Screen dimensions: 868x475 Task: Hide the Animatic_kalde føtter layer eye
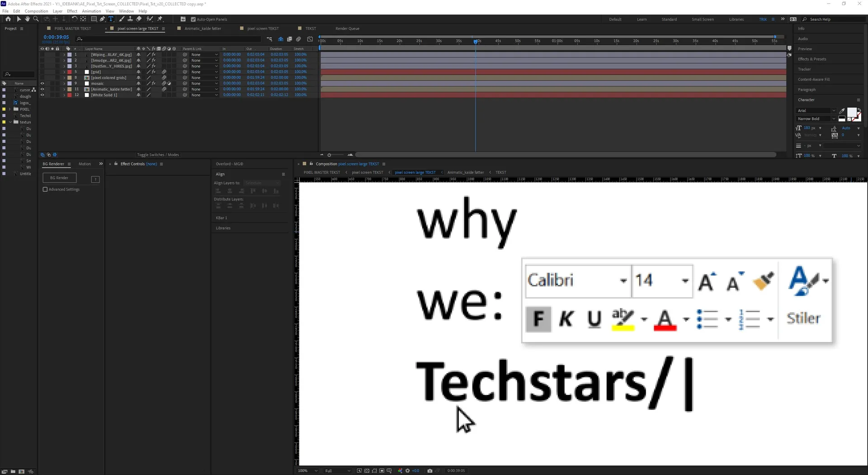point(42,89)
